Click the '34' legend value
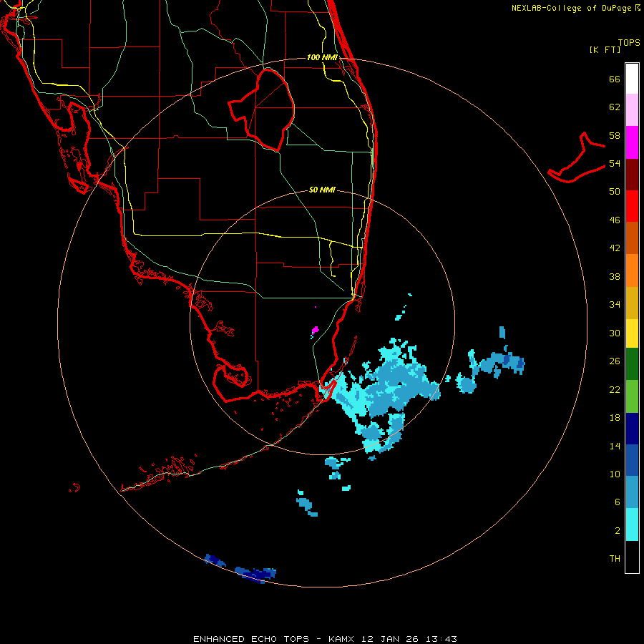 pyautogui.click(x=615, y=305)
